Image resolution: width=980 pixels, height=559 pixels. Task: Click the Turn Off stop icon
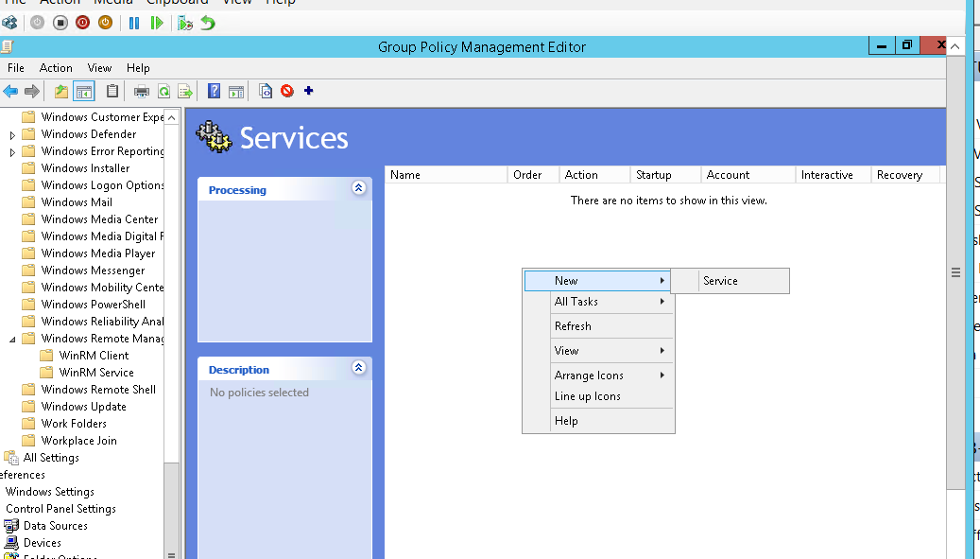click(60, 23)
